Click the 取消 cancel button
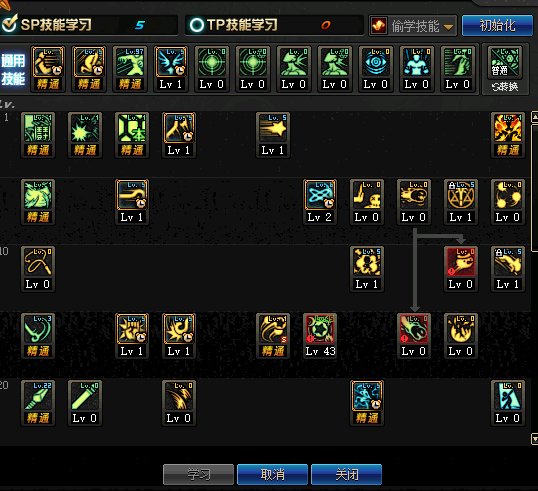This screenshot has width=538, height=491. tap(272, 475)
